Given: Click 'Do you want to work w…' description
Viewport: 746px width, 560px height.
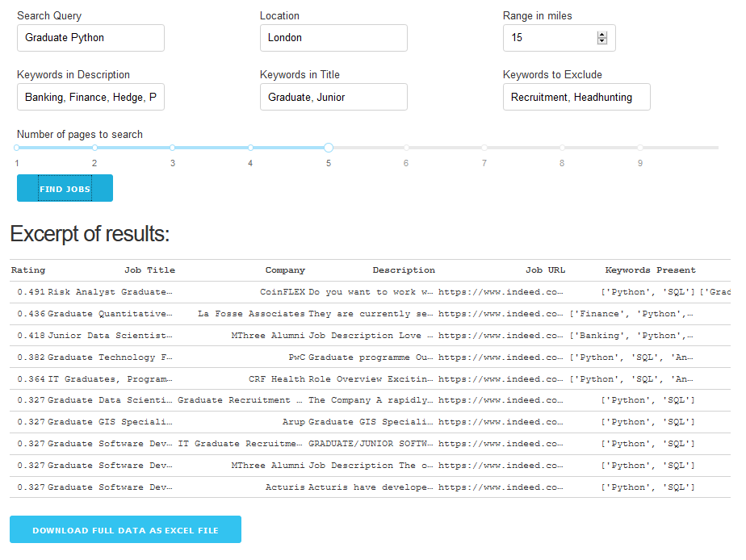Looking at the screenshot, I should pos(371,292).
